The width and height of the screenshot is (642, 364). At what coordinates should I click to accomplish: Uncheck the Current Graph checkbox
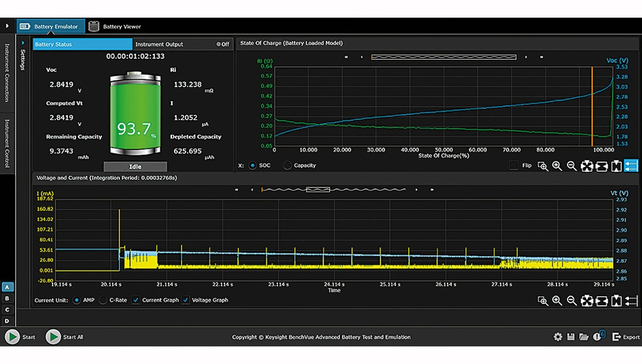[135, 300]
